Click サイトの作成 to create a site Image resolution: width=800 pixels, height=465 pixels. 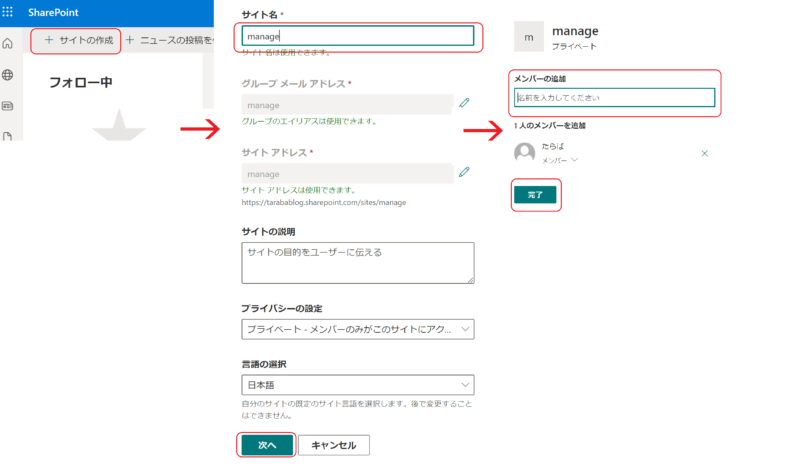click(78, 40)
